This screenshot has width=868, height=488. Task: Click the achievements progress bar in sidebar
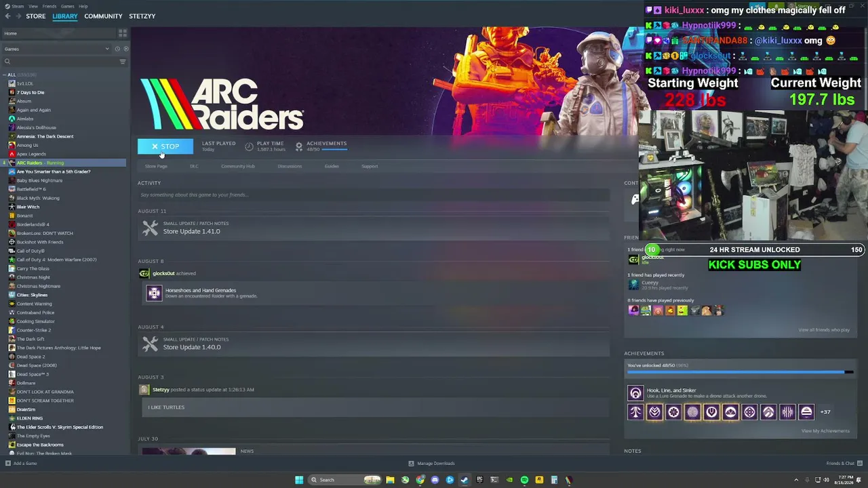(741, 372)
